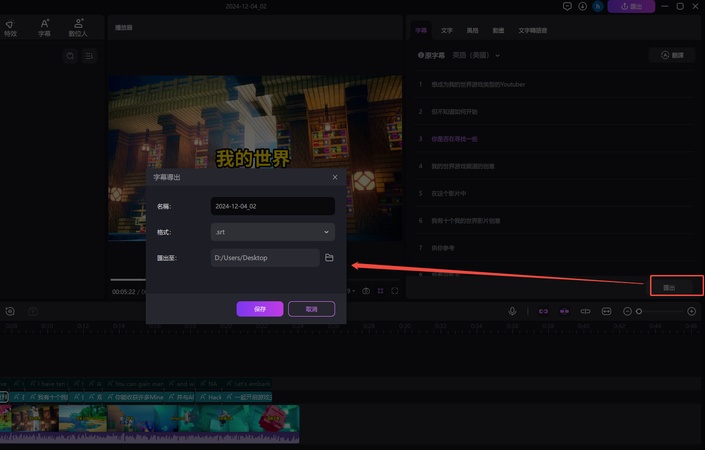Click the microphone voiceover icon above timeline

pyautogui.click(x=512, y=311)
